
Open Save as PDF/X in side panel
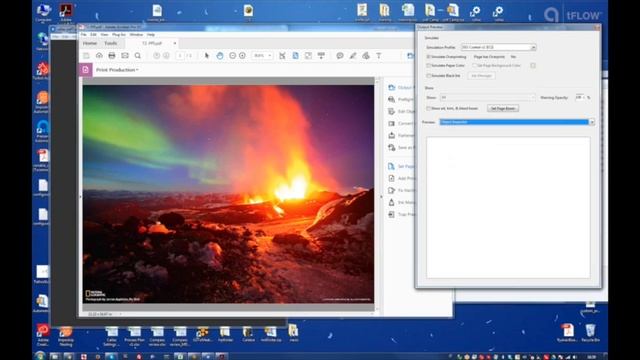(401, 147)
